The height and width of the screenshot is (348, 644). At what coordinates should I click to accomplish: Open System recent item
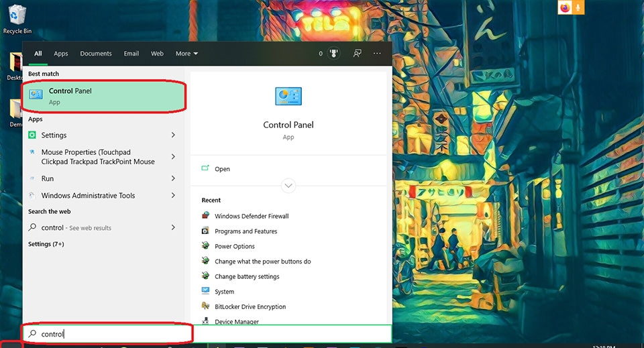pos(224,292)
